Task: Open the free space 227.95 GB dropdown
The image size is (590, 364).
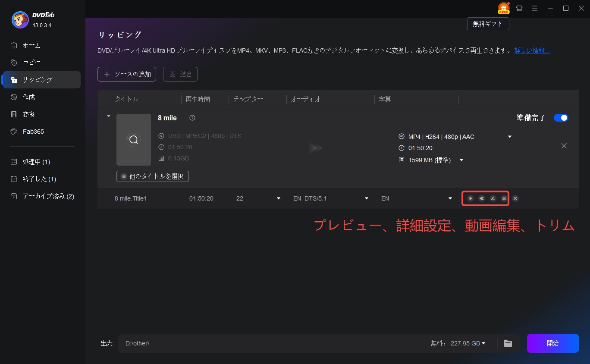Action: 483,343
